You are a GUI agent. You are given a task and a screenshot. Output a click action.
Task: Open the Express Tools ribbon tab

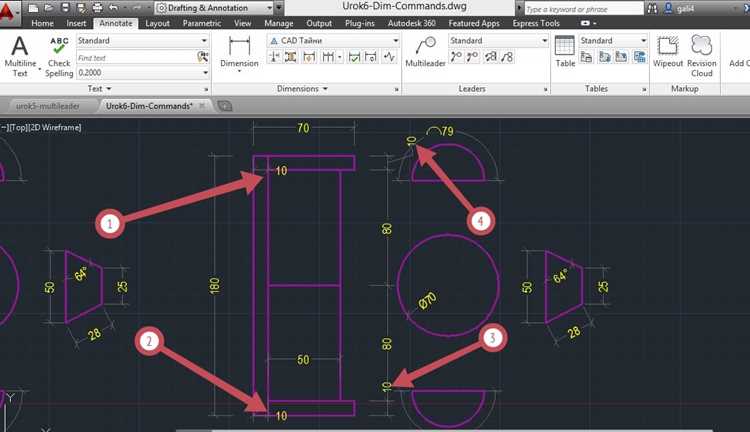pyautogui.click(x=536, y=23)
